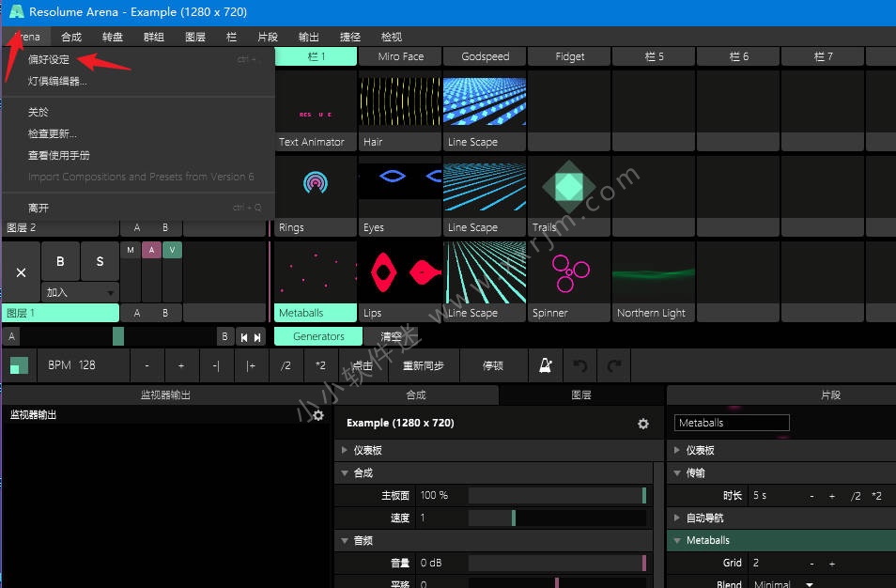
Task: Click the X button to clear 图层 1
Action: click(x=22, y=272)
